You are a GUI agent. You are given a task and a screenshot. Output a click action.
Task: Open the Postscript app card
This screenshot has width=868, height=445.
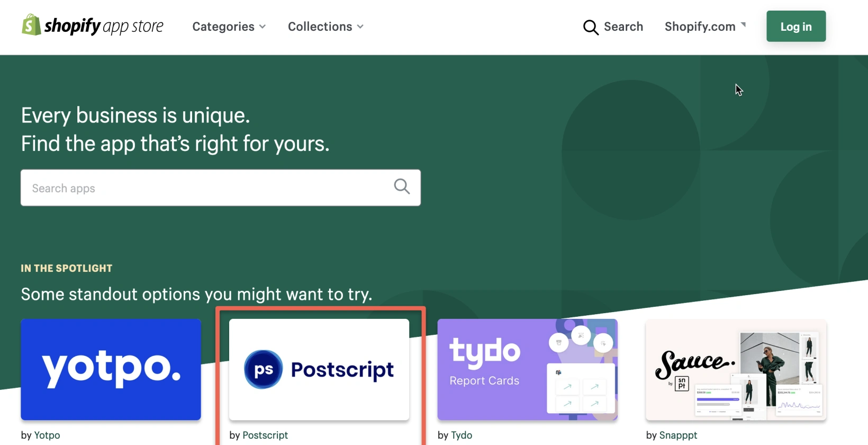coord(319,369)
